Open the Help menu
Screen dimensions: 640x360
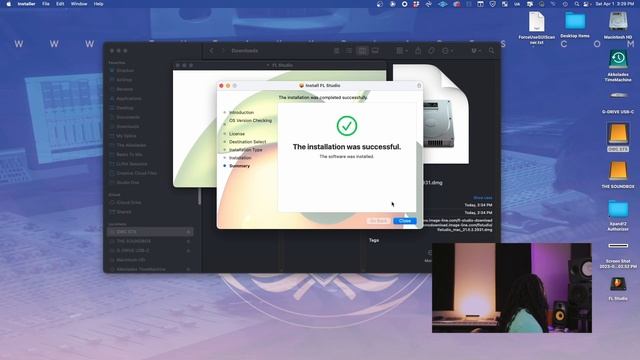pos(98,4)
